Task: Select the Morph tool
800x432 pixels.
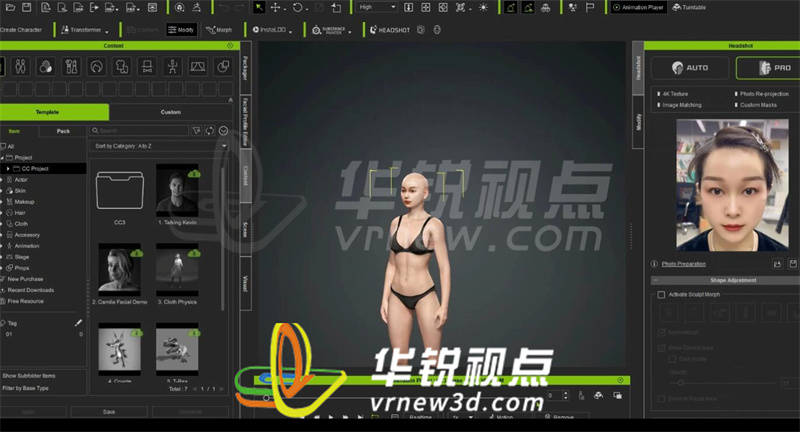Action: (218, 30)
